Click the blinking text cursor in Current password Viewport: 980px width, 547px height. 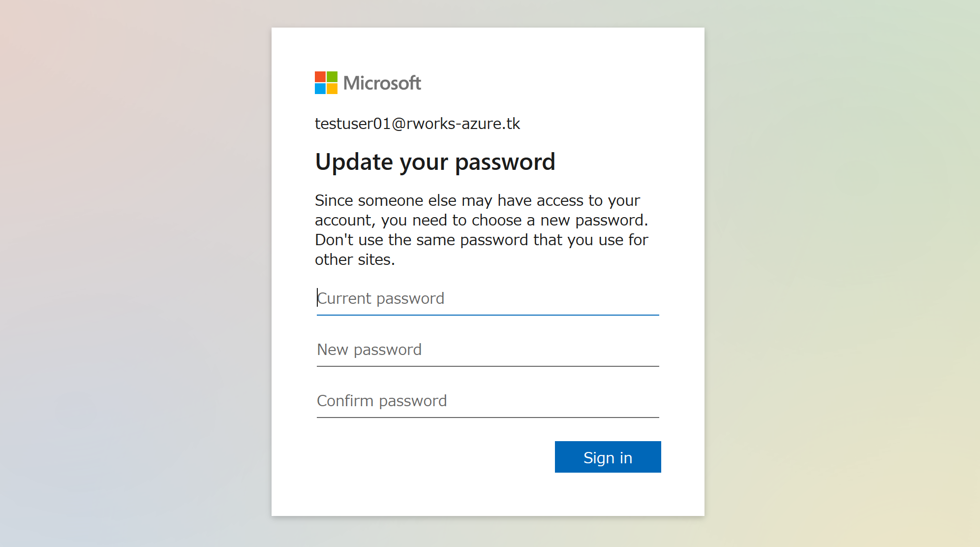317,297
